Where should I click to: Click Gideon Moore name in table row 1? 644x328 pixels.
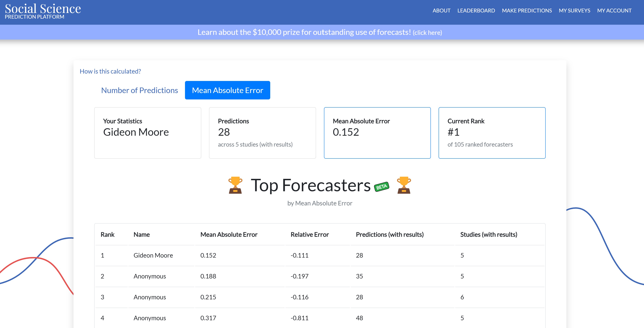click(153, 255)
